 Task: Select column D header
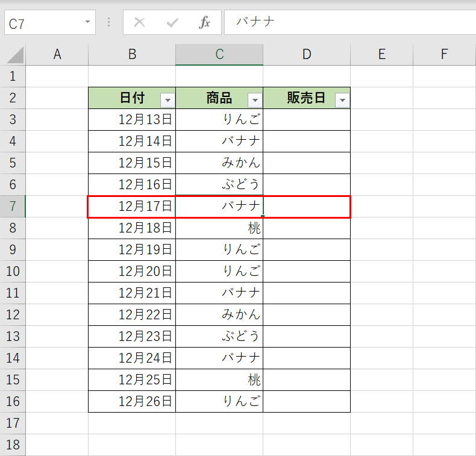[307, 54]
